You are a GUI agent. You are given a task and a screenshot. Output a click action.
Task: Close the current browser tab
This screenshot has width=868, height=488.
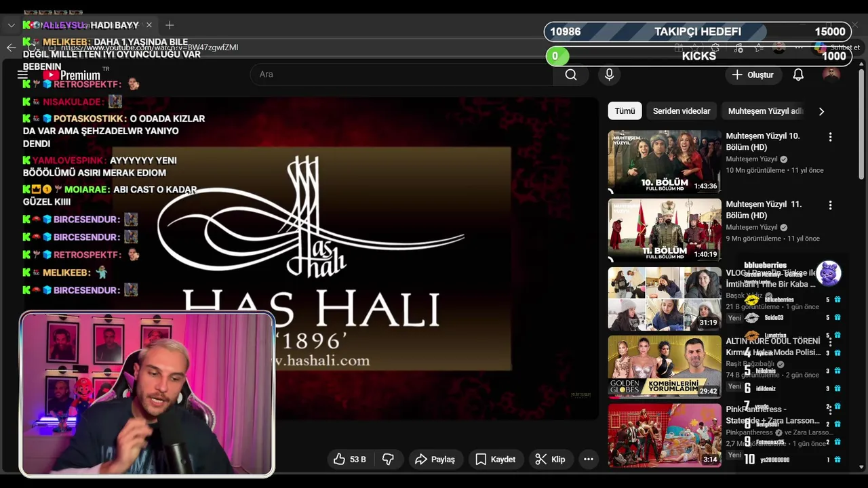click(x=149, y=25)
